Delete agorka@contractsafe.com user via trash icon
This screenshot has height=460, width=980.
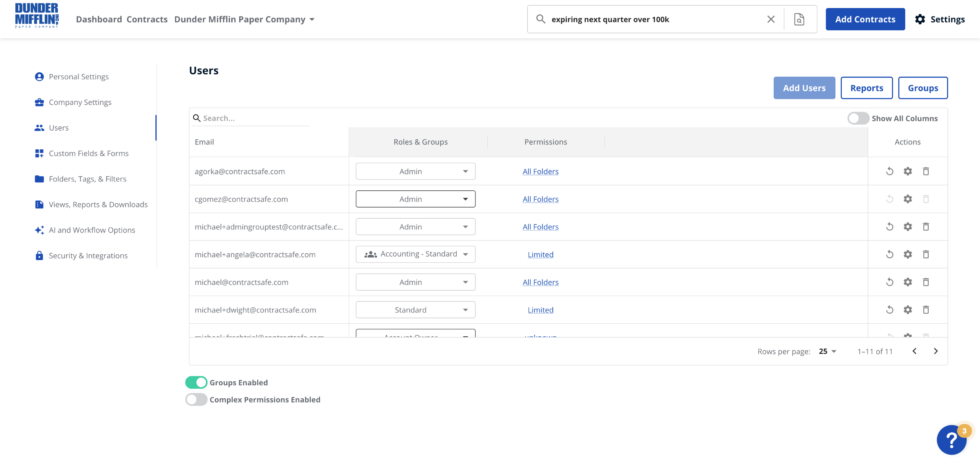click(926, 171)
